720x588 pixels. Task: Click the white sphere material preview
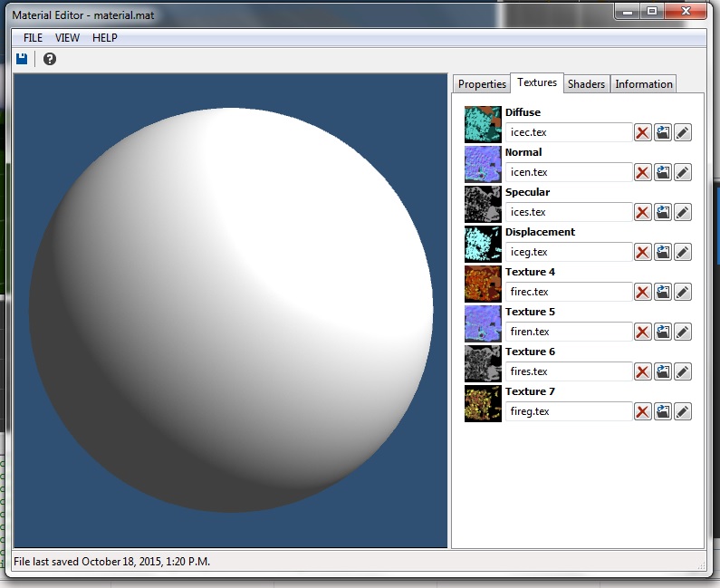(231, 310)
